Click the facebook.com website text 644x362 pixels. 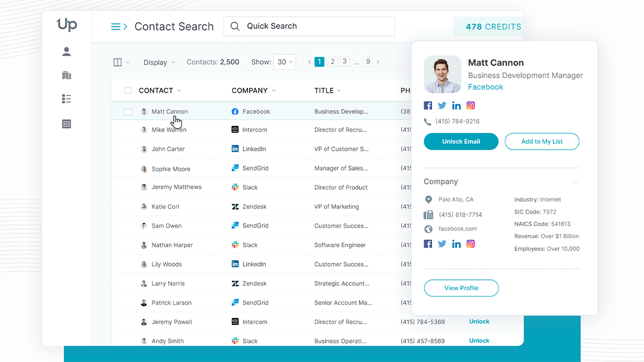tap(458, 229)
